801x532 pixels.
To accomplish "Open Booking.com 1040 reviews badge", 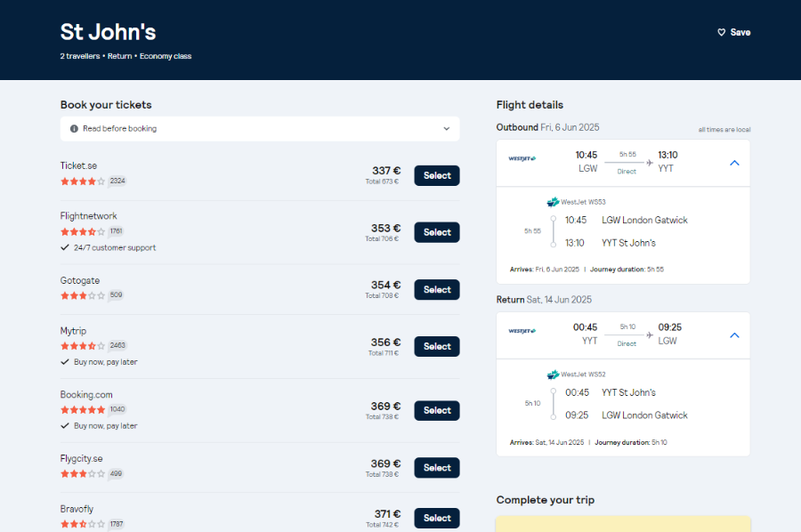I will [117, 409].
